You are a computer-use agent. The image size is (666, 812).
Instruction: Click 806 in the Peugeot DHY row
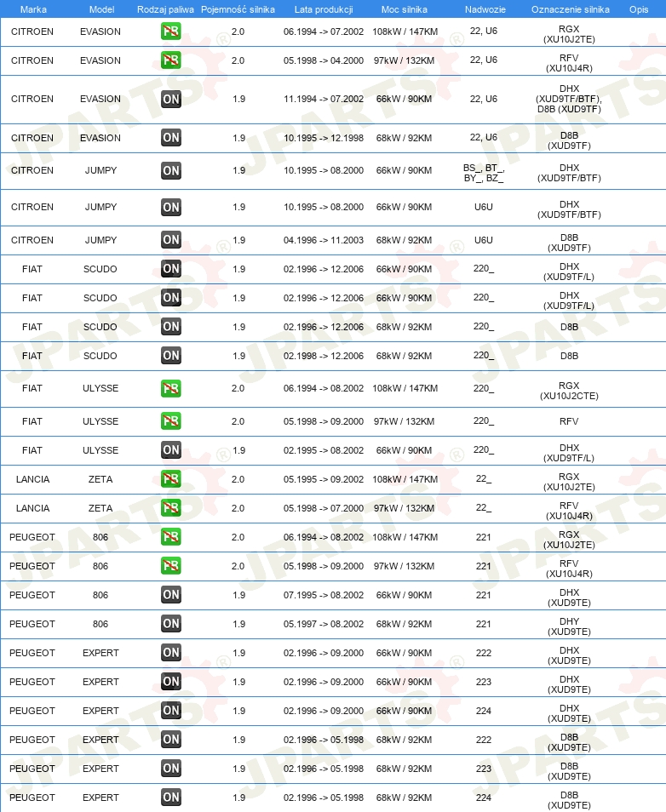(100, 625)
